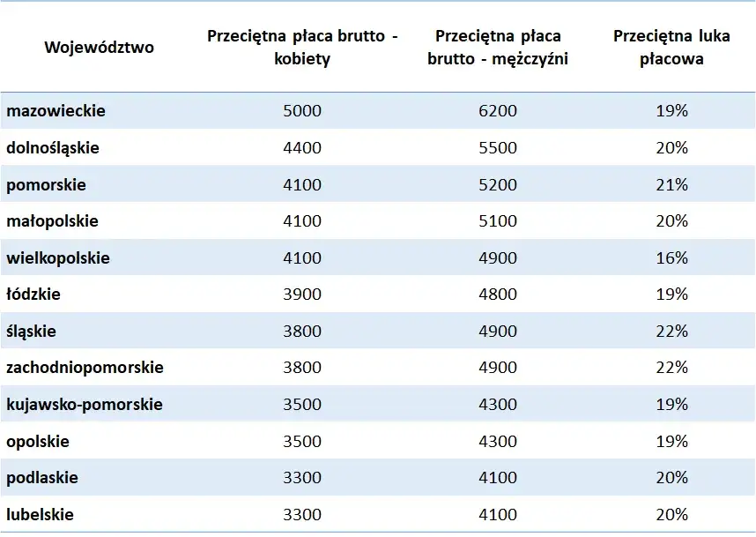
Task: Click the pomorskie row label
Action: [x=47, y=185]
